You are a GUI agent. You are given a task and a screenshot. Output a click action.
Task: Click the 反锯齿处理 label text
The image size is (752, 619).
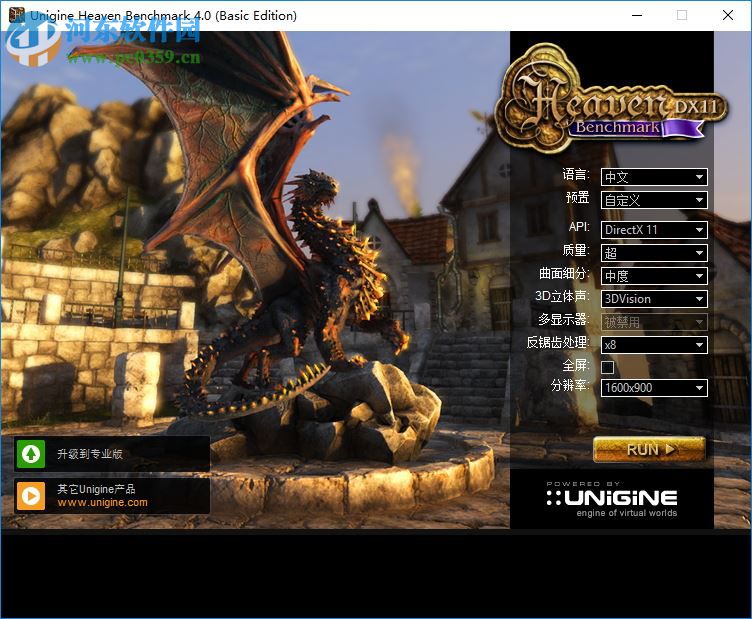point(558,342)
